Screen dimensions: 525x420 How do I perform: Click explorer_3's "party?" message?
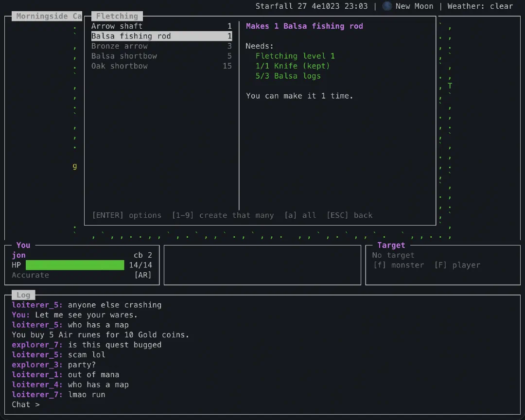point(82,365)
